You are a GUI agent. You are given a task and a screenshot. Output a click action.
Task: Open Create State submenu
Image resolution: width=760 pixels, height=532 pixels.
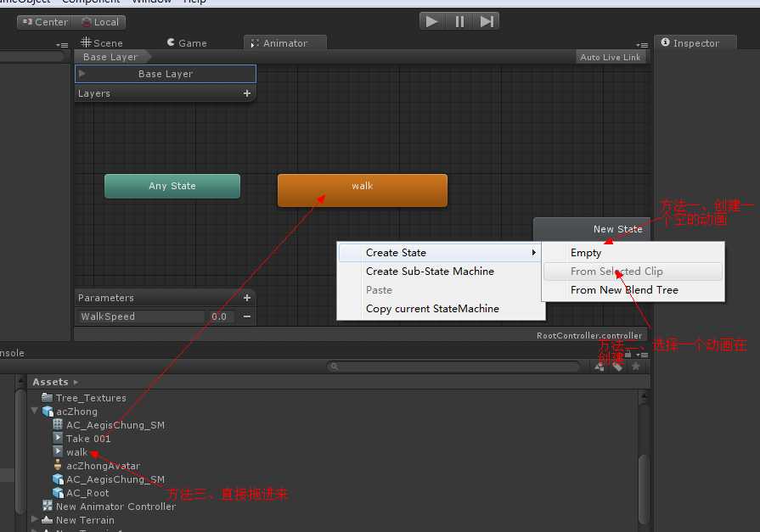pyautogui.click(x=440, y=253)
